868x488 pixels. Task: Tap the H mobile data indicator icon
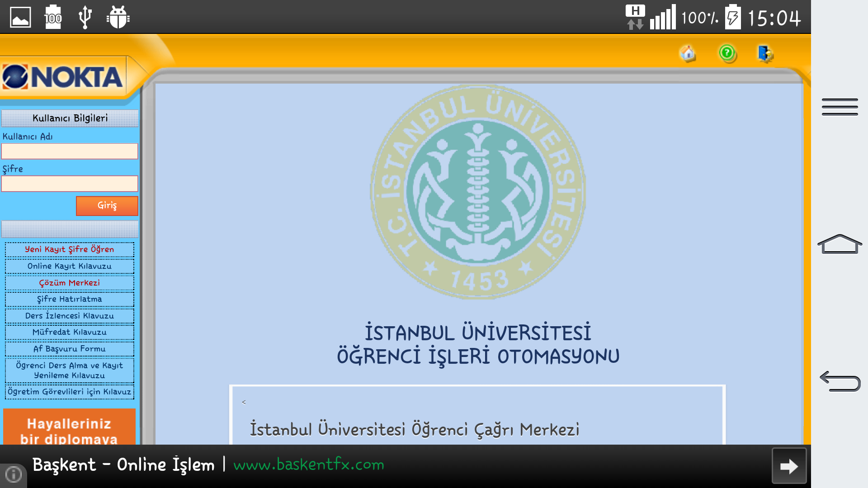click(635, 17)
